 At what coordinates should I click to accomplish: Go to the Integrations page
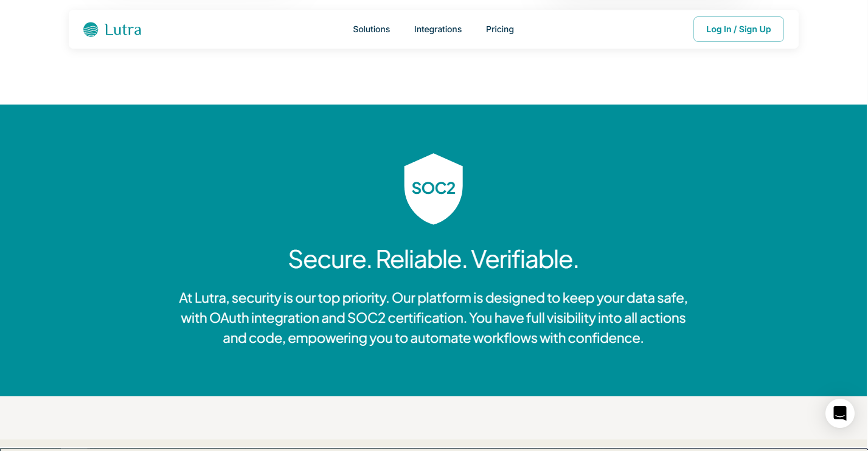pyautogui.click(x=438, y=29)
